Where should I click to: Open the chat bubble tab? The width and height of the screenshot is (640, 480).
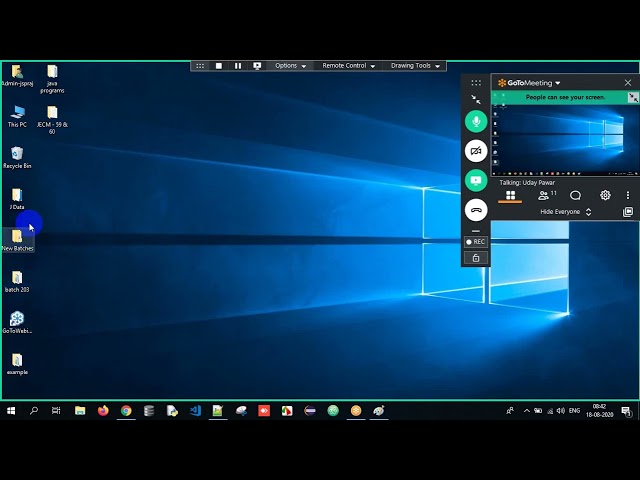(575, 196)
